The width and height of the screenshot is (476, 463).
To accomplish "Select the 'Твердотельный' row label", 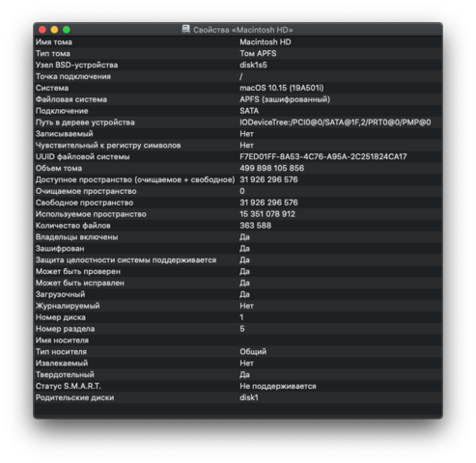I will (65, 375).
